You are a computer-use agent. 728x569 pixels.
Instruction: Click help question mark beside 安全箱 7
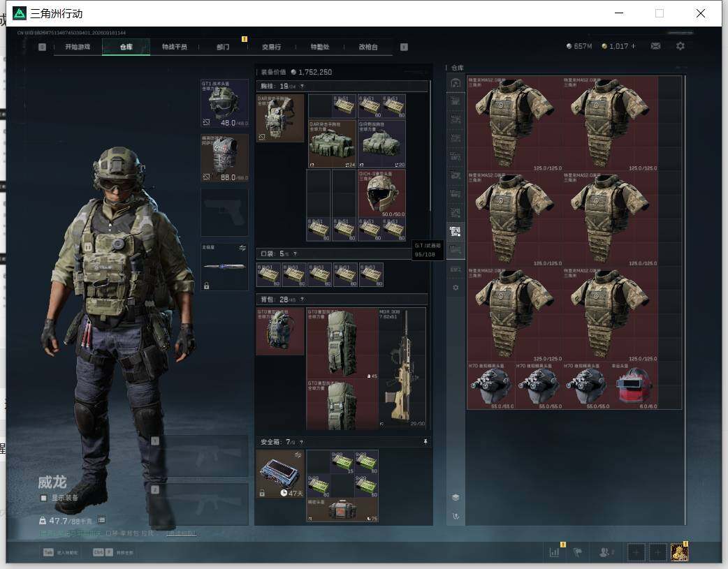(x=301, y=442)
